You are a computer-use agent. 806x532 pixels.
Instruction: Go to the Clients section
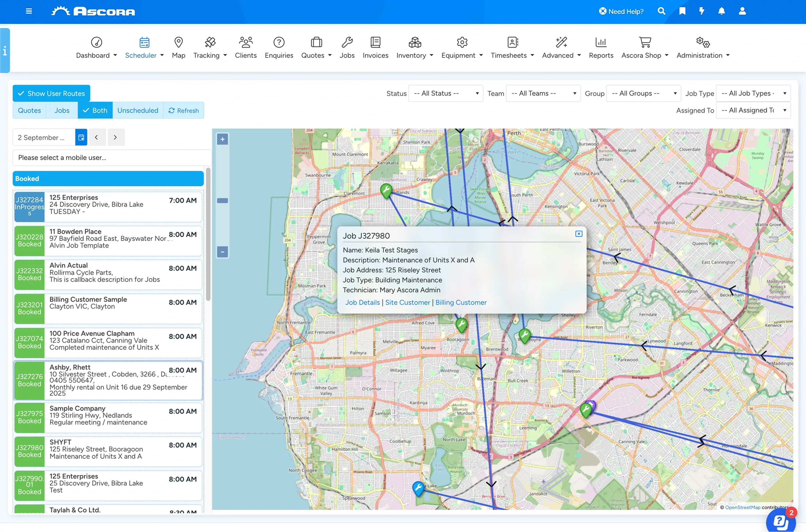[x=246, y=48]
